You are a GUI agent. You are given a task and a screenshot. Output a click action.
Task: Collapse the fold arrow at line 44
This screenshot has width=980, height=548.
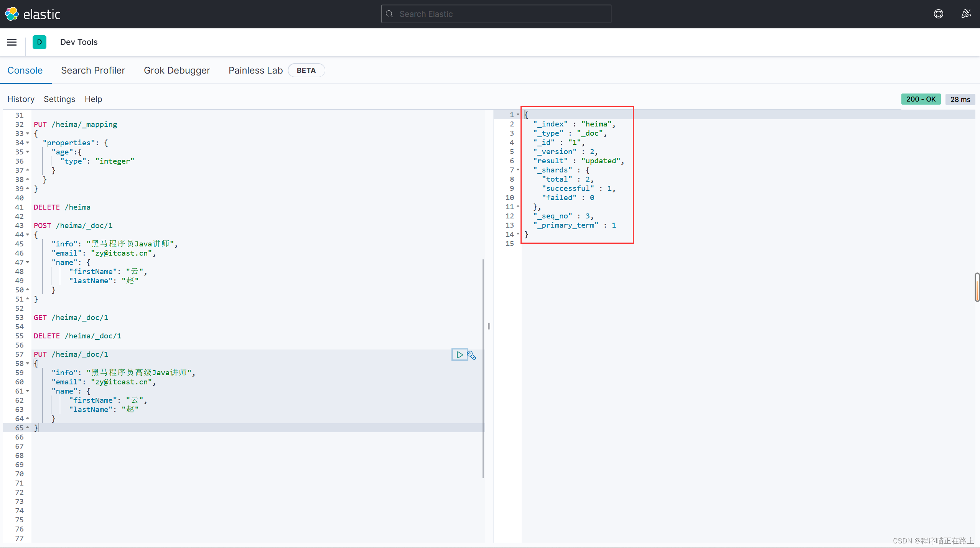pyautogui.click(x=28, y=235)
